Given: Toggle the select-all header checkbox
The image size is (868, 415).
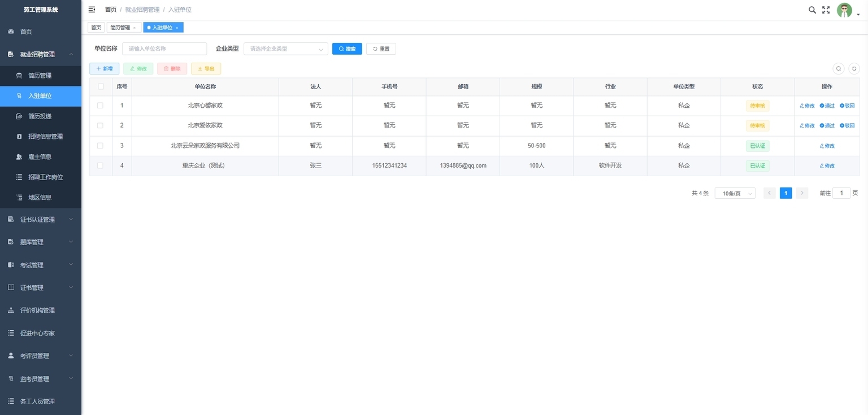Looking at the screenshot, I should tap(101, 86).
